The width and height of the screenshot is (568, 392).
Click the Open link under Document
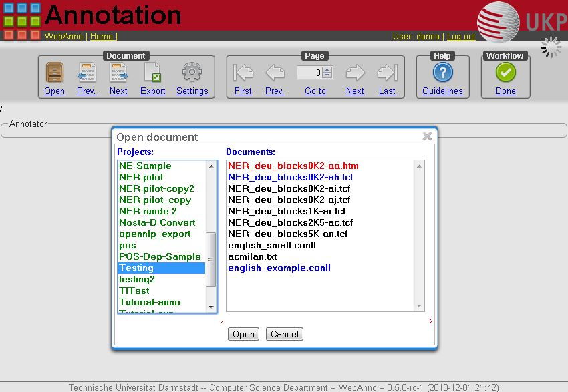(54, 91)
